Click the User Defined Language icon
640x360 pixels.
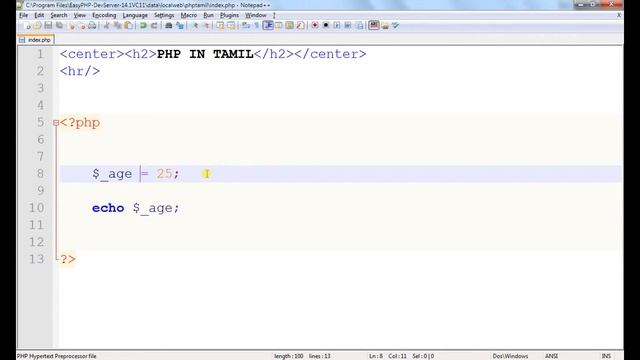click(278, 26)
